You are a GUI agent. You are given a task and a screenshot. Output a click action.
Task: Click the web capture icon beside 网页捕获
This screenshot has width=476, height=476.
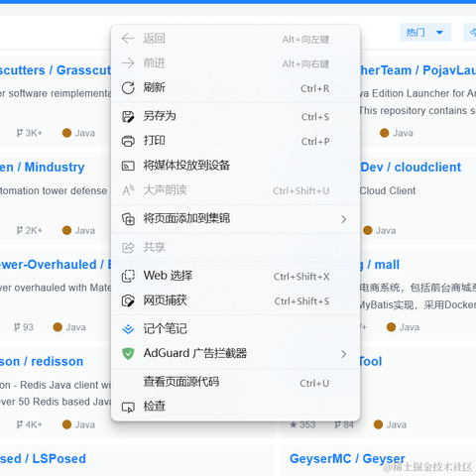click(x=128, y=300)
